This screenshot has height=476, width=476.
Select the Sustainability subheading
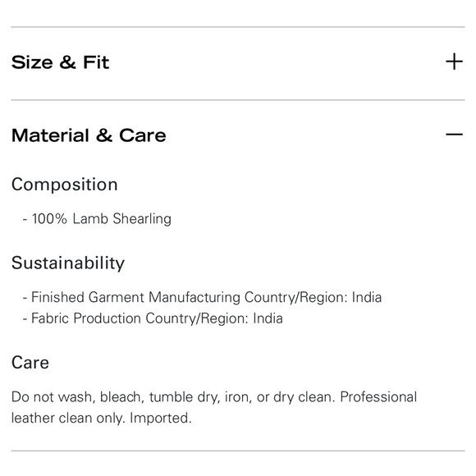(68, 263)
